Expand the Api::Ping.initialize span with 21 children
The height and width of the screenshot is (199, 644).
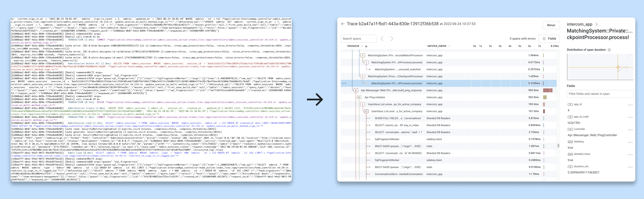coord(359,97)
